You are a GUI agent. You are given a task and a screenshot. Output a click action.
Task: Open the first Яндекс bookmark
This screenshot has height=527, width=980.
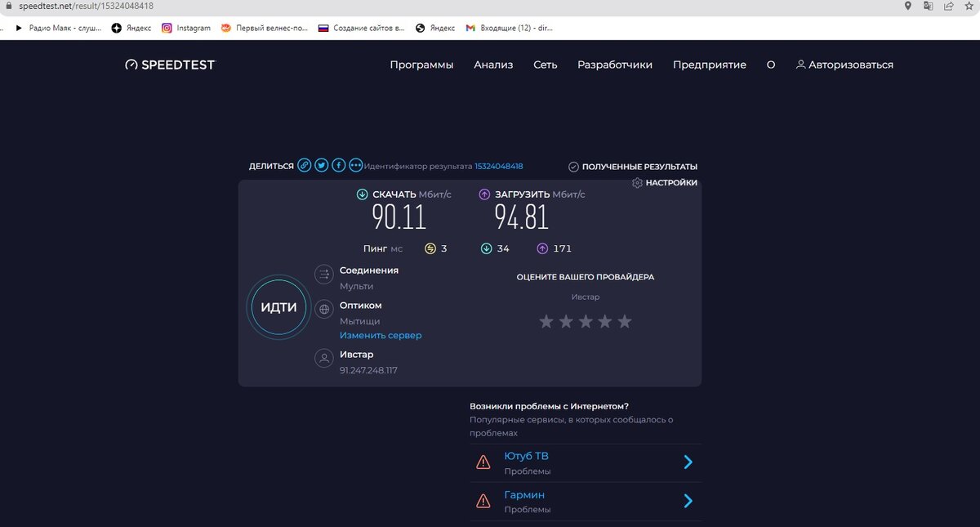click(x=131, y=28)
